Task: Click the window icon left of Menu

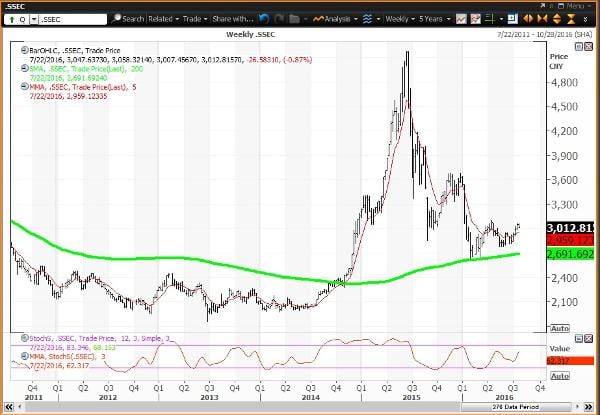Action: [561, 6]
